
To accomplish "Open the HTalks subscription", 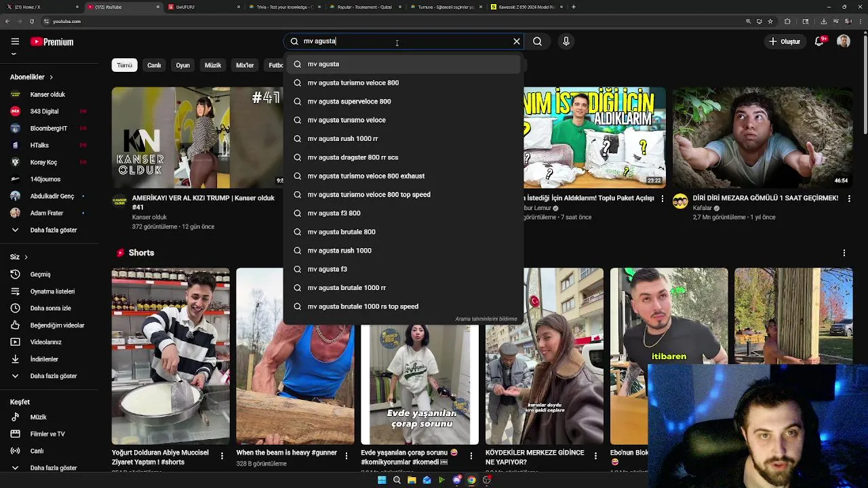I will pos(47,145).
